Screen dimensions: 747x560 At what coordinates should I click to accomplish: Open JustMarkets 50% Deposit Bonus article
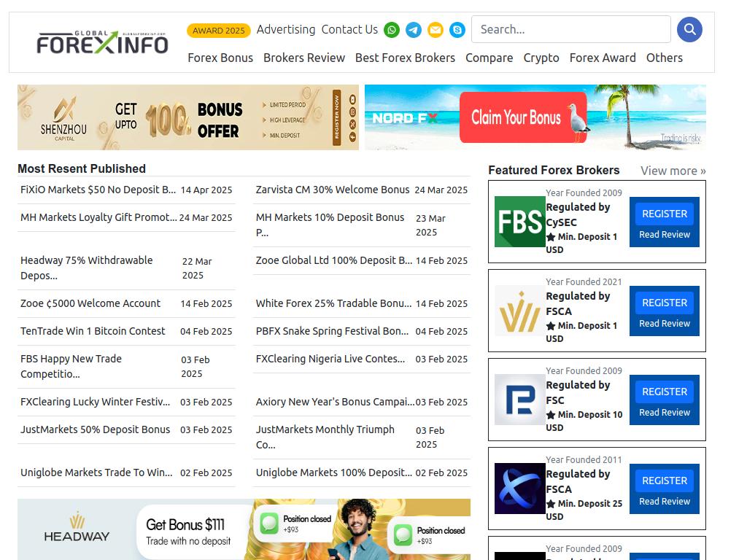tap(96, 429)
